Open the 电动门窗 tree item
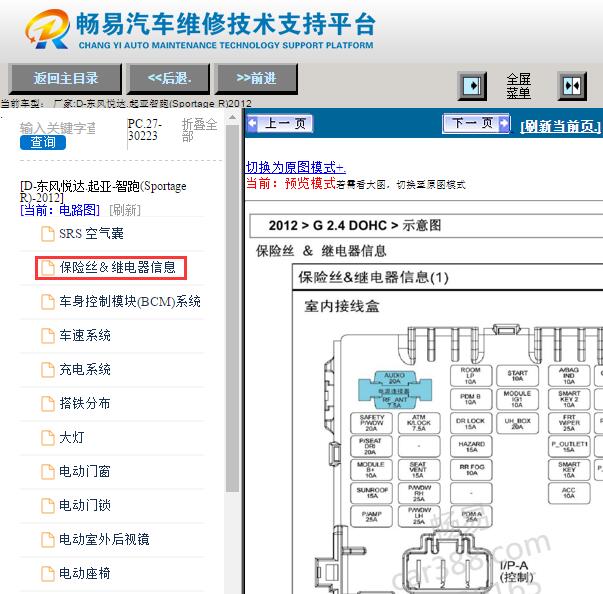603x594 pixels. (85, 471)
